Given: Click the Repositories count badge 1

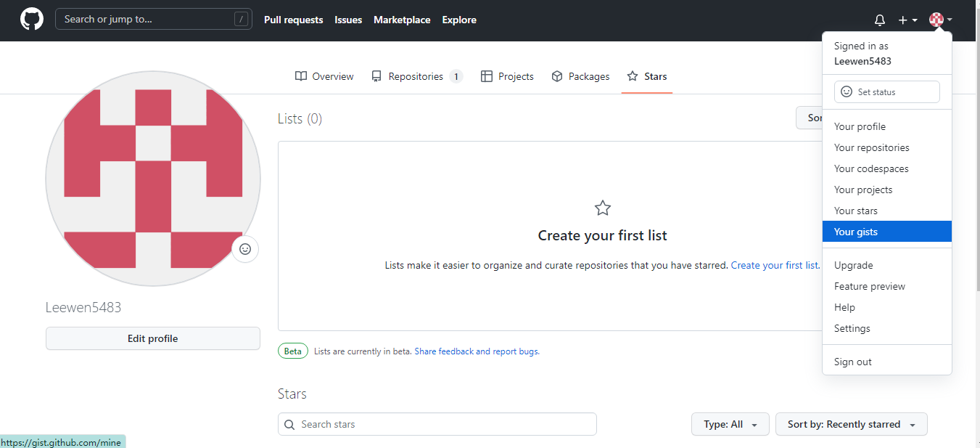Looking at the screenshot, I should [x=456, y=77].
